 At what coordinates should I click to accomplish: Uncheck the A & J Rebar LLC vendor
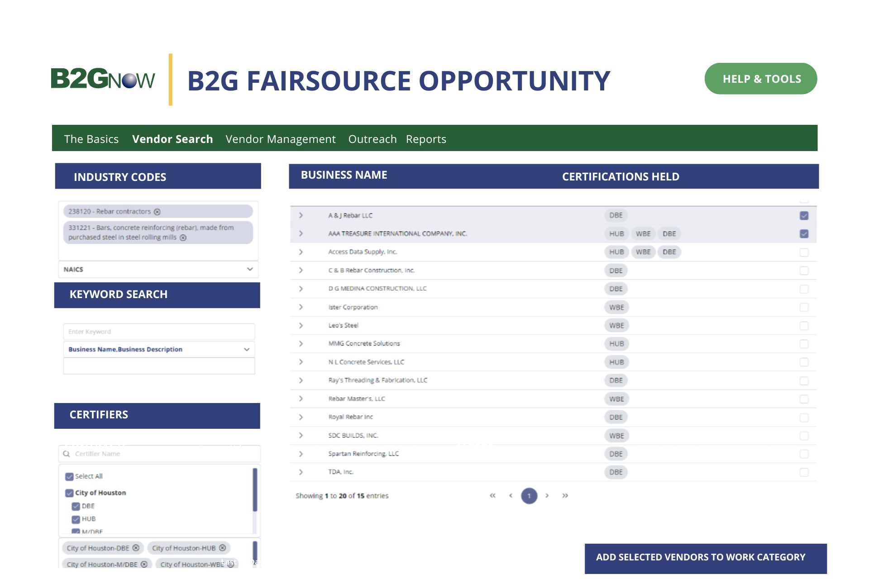[804, 216]
